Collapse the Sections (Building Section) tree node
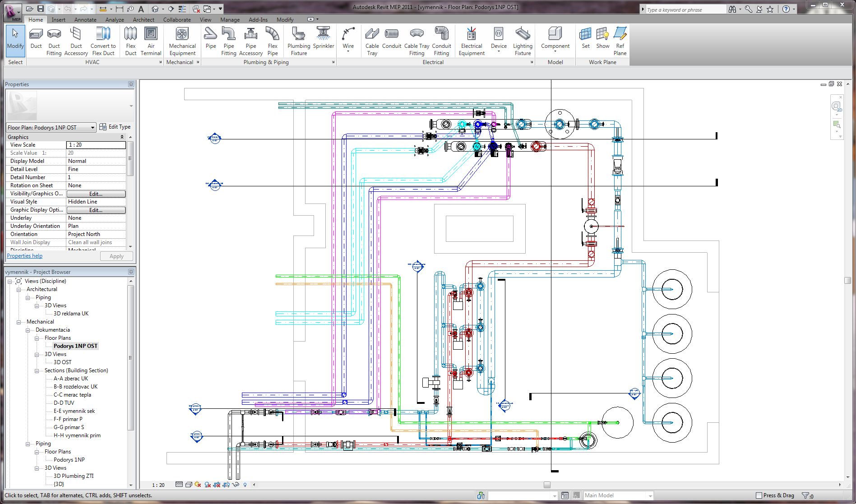The height and width of the screenshot is (504, 856). (x=37, y=371)
